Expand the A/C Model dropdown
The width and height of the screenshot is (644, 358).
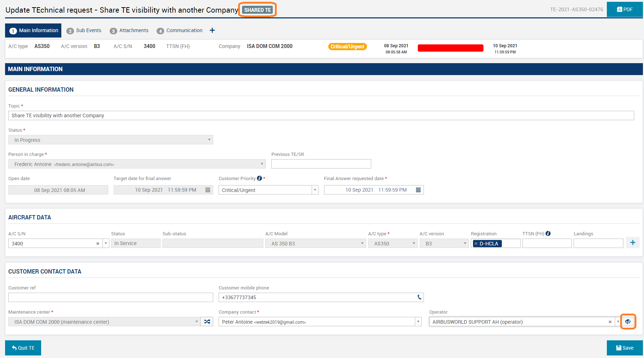click(x=362, y=243)
